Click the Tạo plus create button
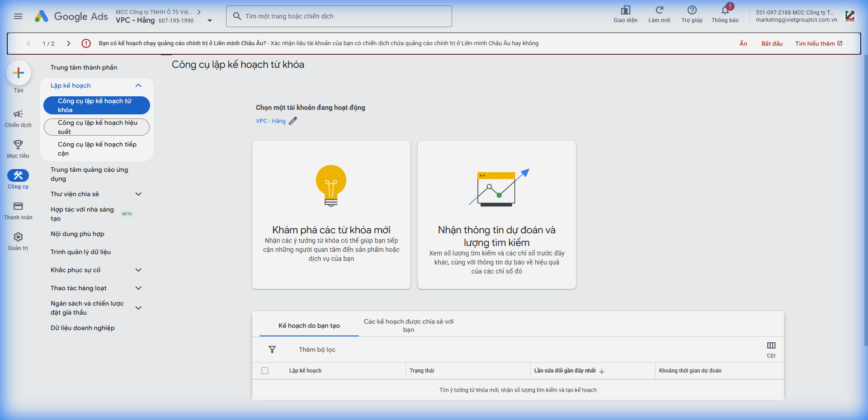 19,73
